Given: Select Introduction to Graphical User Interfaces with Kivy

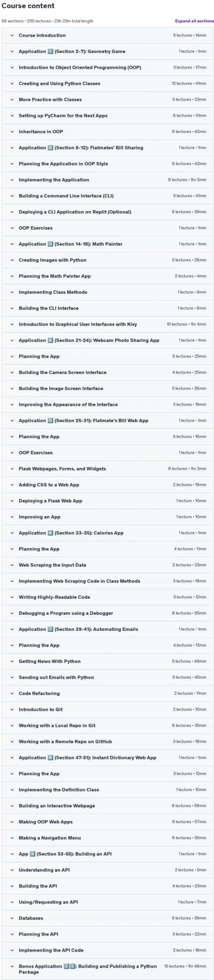Looking at the screenshot, I should click(x=107, y=324).
